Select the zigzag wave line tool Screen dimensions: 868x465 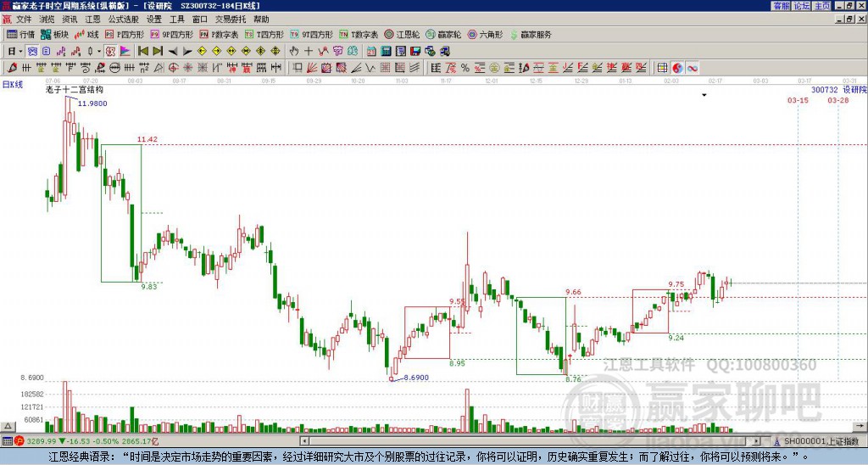370,68
